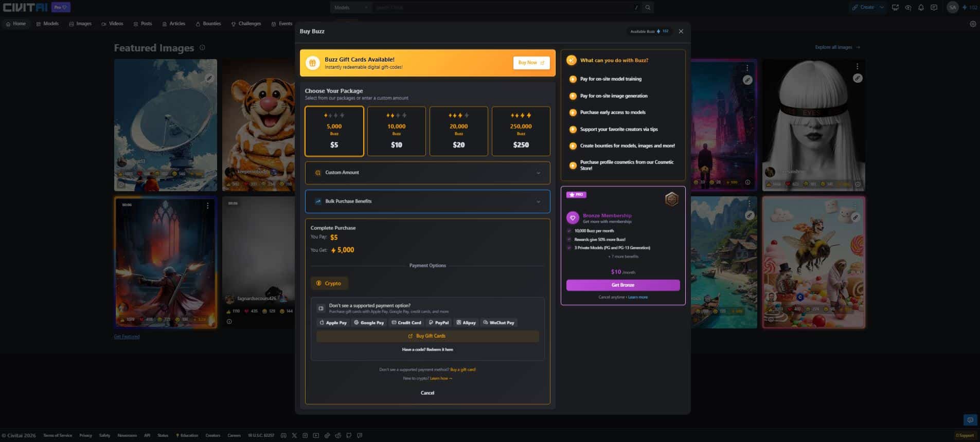980x442 pixels.
Task: Click the 'Buy a gift card!' link
Action: [463, 370]
